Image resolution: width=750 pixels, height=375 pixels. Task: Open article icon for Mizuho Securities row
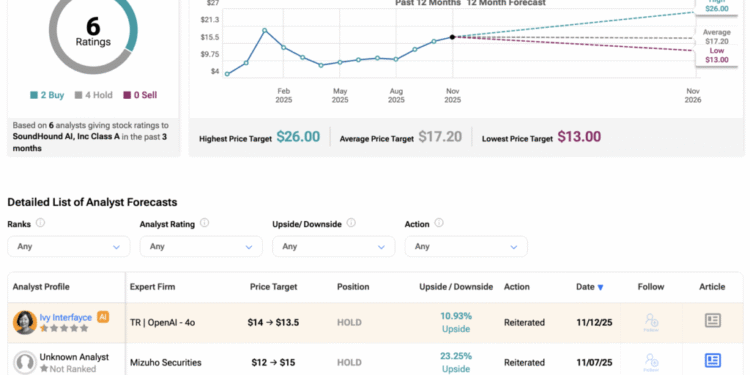tap(713, 360)
